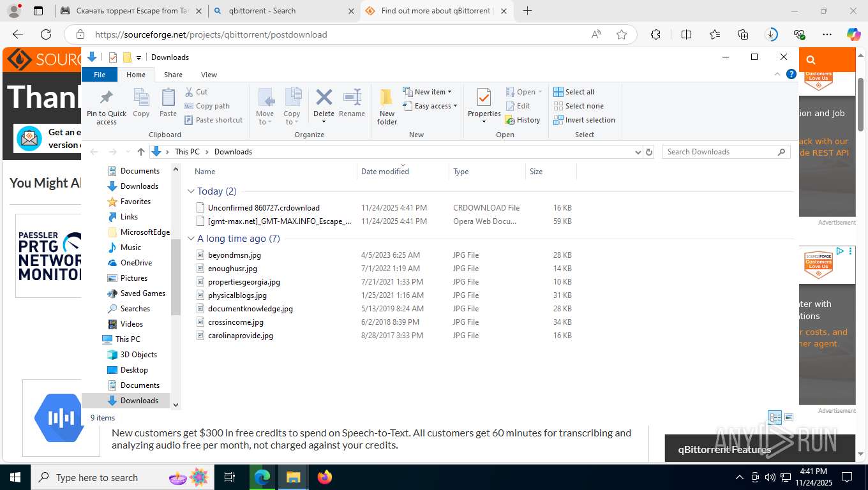Open the File menu tab

click(x=100, y=75)
